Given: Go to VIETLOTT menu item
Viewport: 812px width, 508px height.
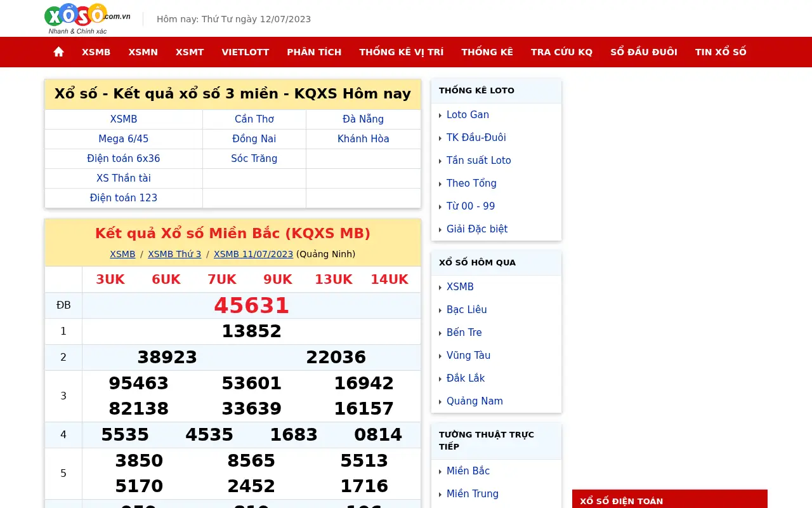Looking at the screenshot, I should coord(246,52).
